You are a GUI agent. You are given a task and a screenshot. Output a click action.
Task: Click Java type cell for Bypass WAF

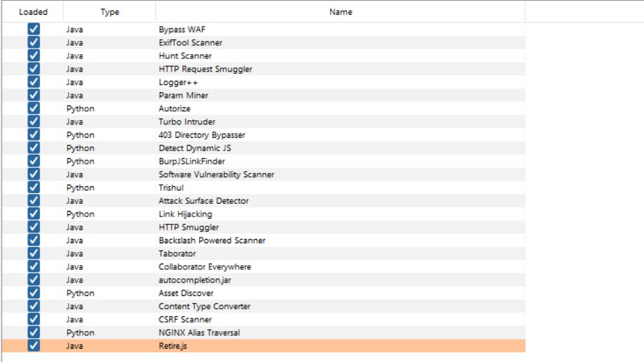(x=75, y=30)
